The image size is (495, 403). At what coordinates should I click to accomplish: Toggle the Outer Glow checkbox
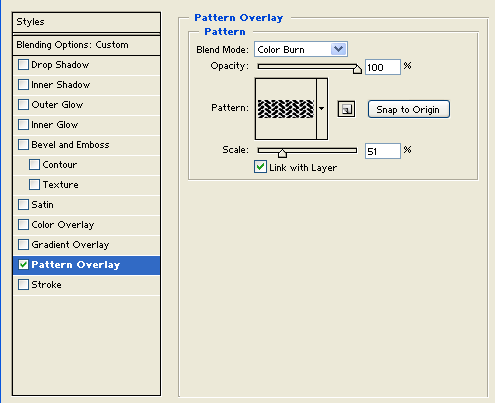(23, 105)
